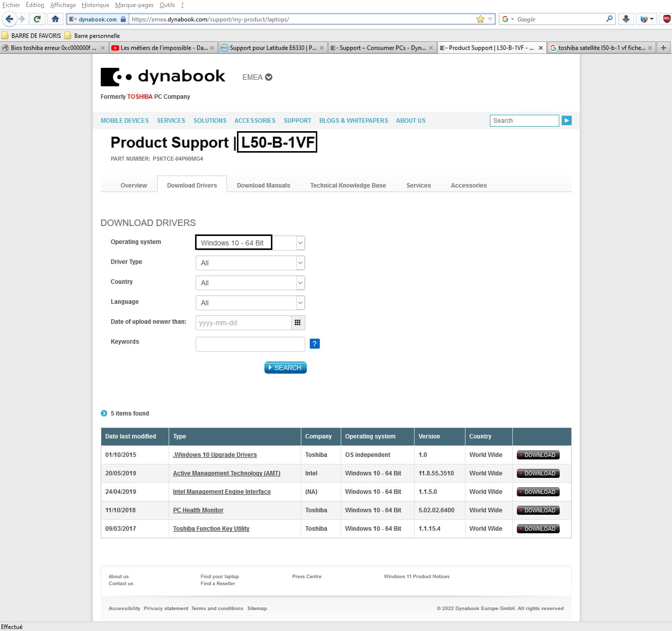Switch to the Accessories tab
Image resolution: width=672 pixels, height=631 pixels.
[x=469, y=185]
